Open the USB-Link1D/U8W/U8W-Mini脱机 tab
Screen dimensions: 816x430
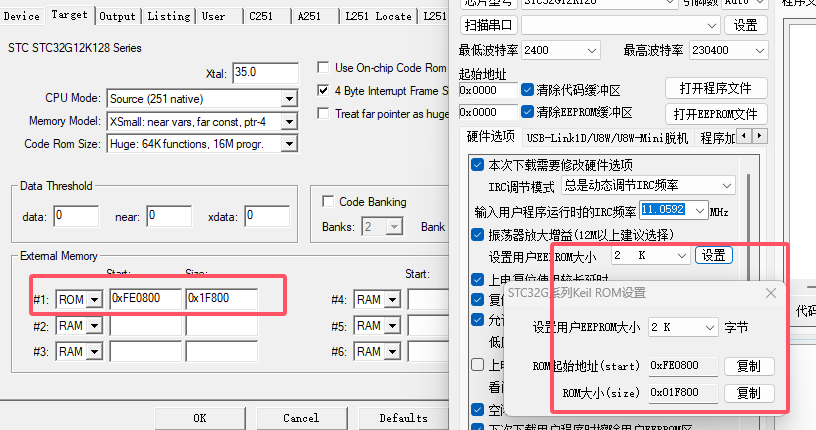coord(607,138)
